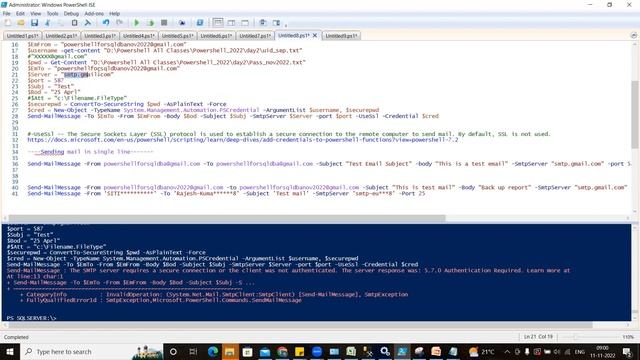This screenshot has height=360, width=640.
Task: Switch to Untitled9.ps1 tab
Action: [x=341, y=36]
